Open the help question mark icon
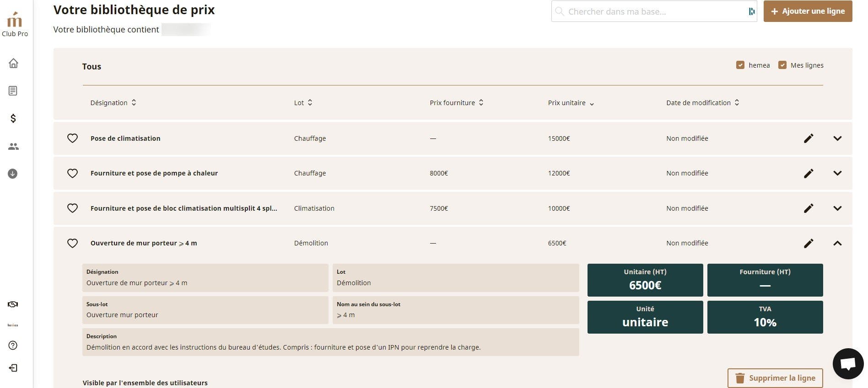 click(13, 345)
